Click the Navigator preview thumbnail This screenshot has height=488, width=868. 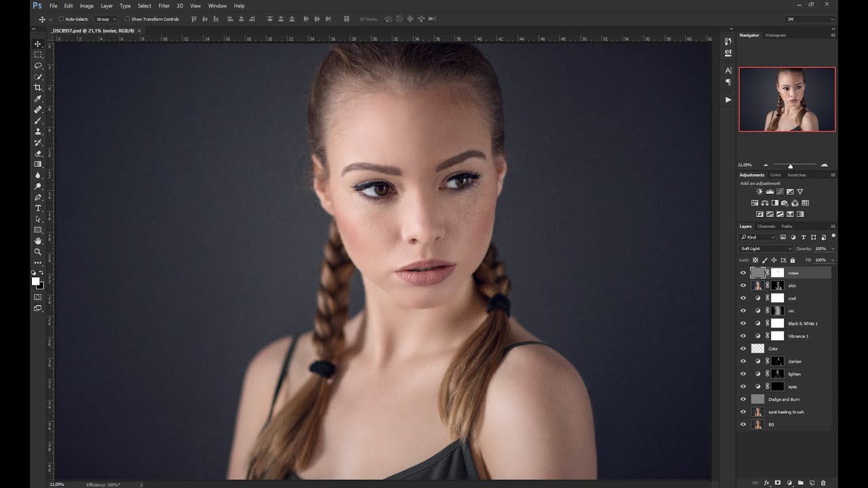[787, 99]
